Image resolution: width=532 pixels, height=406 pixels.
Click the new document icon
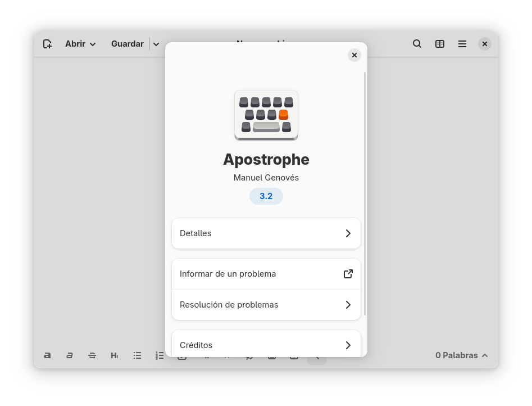tap(48, 44)
